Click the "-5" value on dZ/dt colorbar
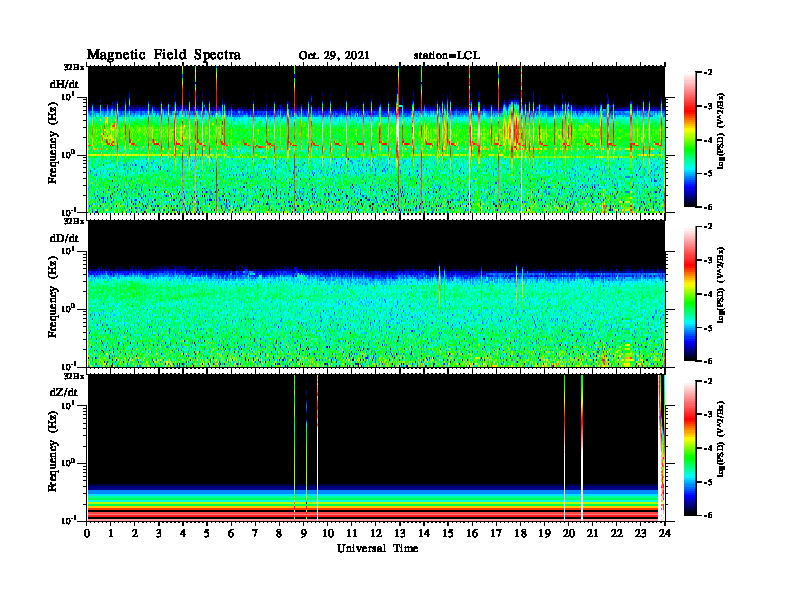The height and width of the screenshot is (612, 792). click(x=707, y=482)
